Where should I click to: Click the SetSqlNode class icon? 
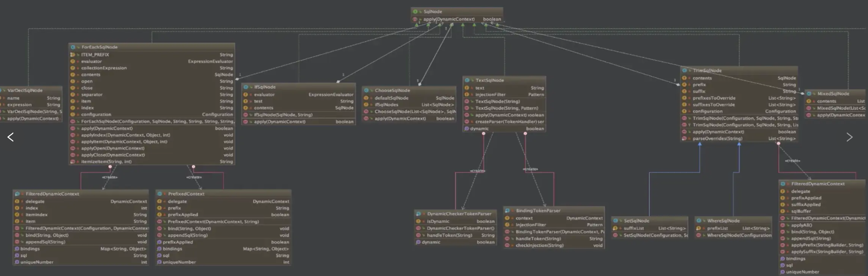[x=616, y=221]
